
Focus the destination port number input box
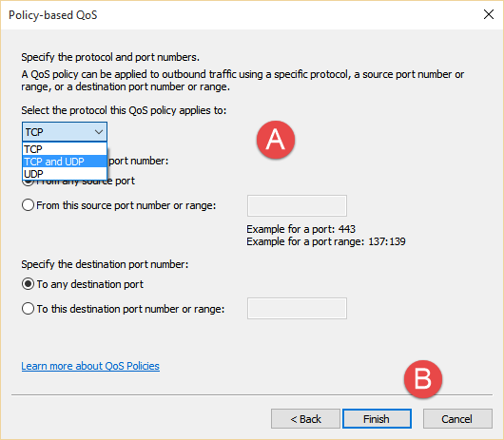click(297, 308)
